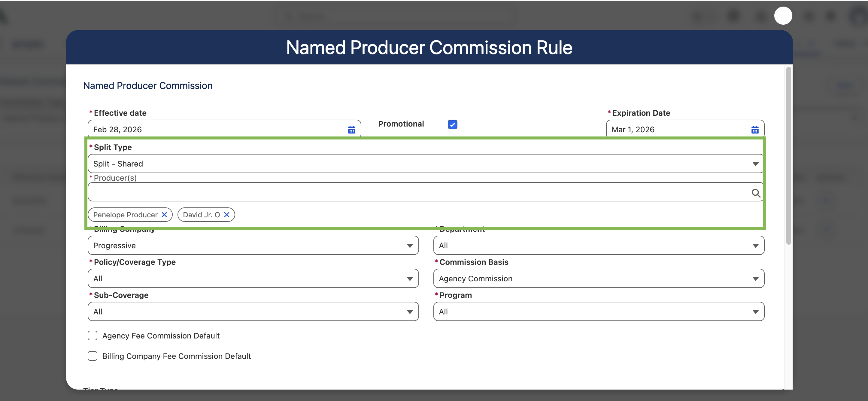Open the Split Type dropdown

coord(426,164)
